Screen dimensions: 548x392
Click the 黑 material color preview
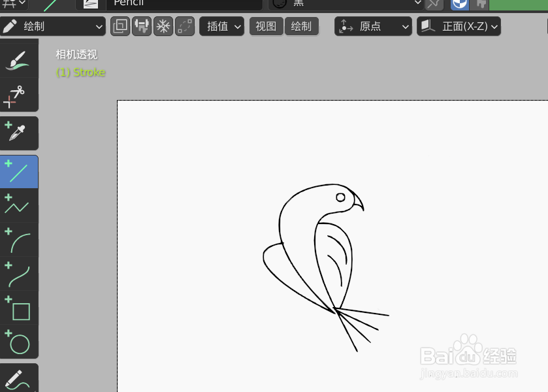280,3
